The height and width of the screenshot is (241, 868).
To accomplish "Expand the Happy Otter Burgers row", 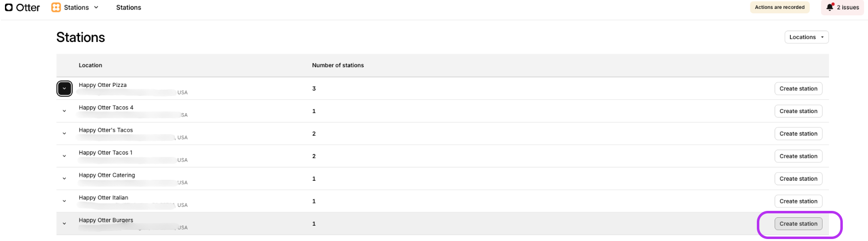I will click(x=64, y=224).
